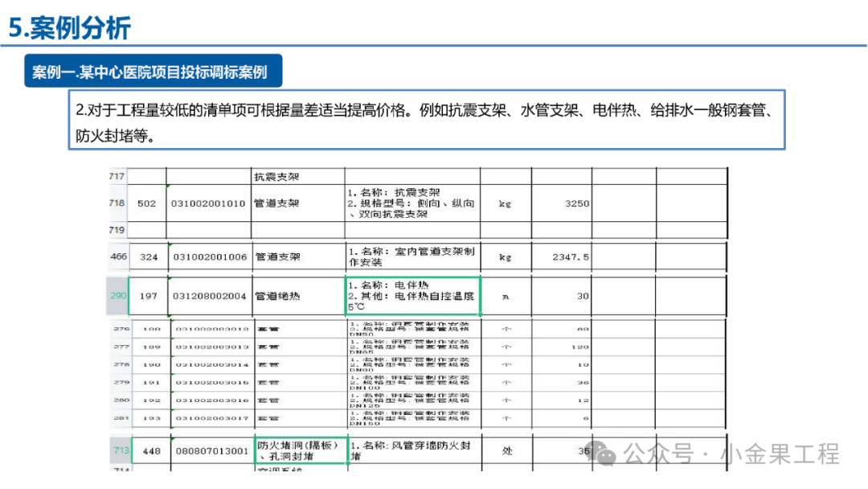Viewport: 868px width, 489px height.
Task: Select empty row header 719
Action: 117,230
